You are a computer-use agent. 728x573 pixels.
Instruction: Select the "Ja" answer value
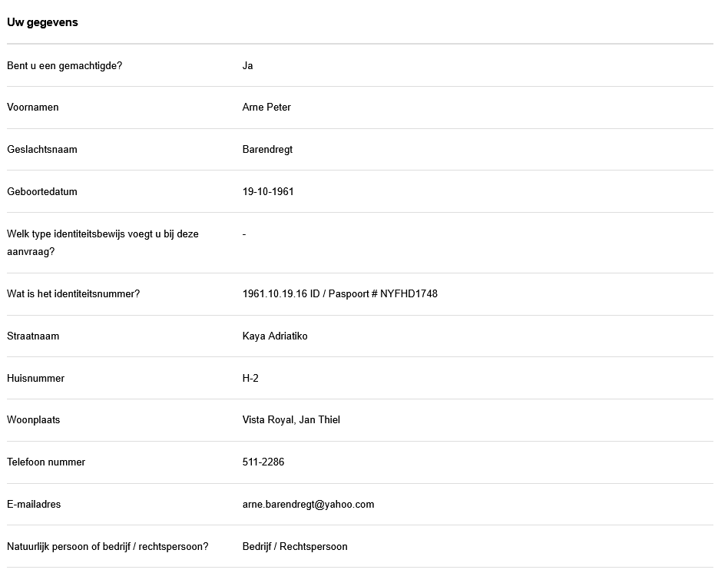click(x=247, y=65)
